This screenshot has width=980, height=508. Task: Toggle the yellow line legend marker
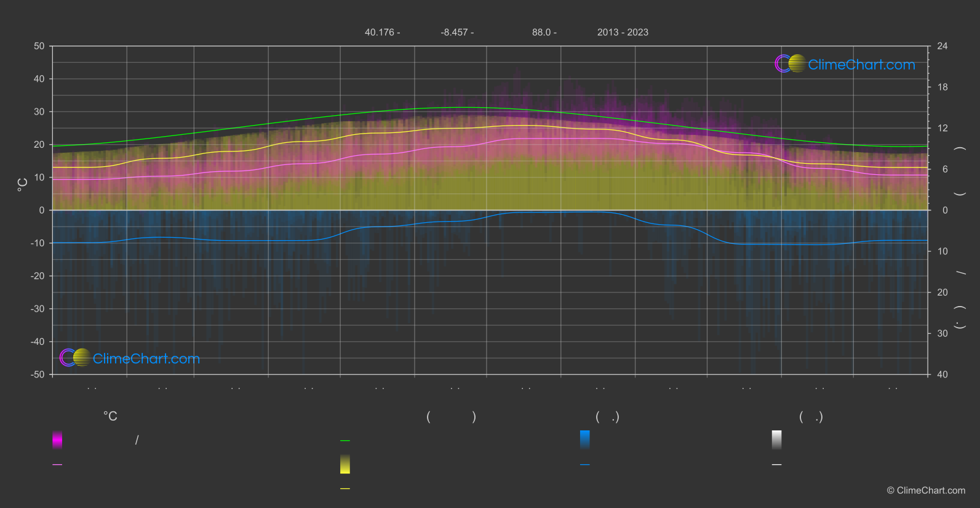[x=345, y=489]
